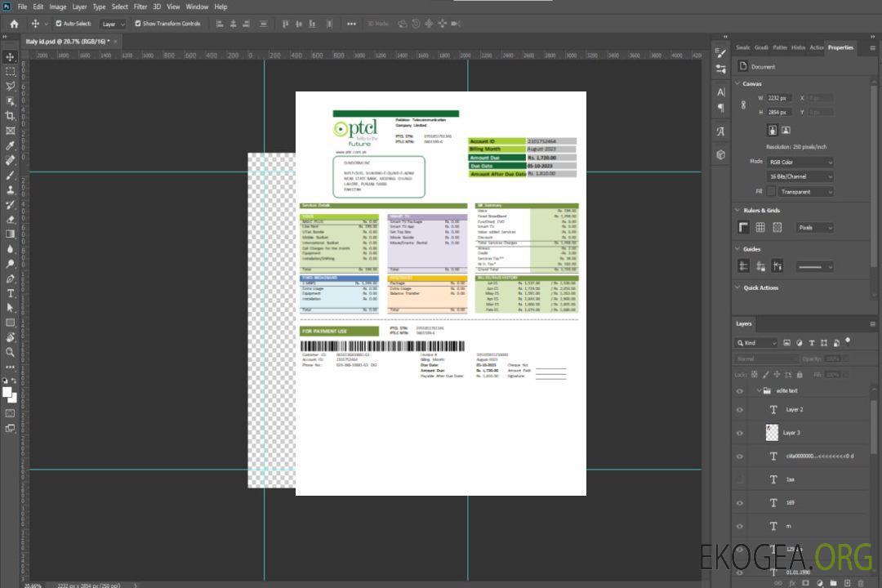Hide Layer 3 using eye icon
Image resolution: width=882 pixels, height=588 pixels.
(x=740, y=433)
